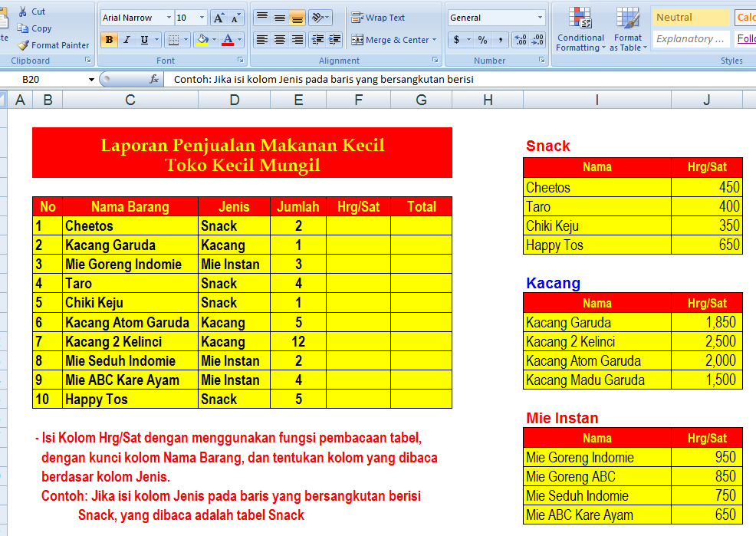Image resolution: width=756 pixels, height=536 pixels.
Task: Select column H header
Action: [x=488, y=100]
